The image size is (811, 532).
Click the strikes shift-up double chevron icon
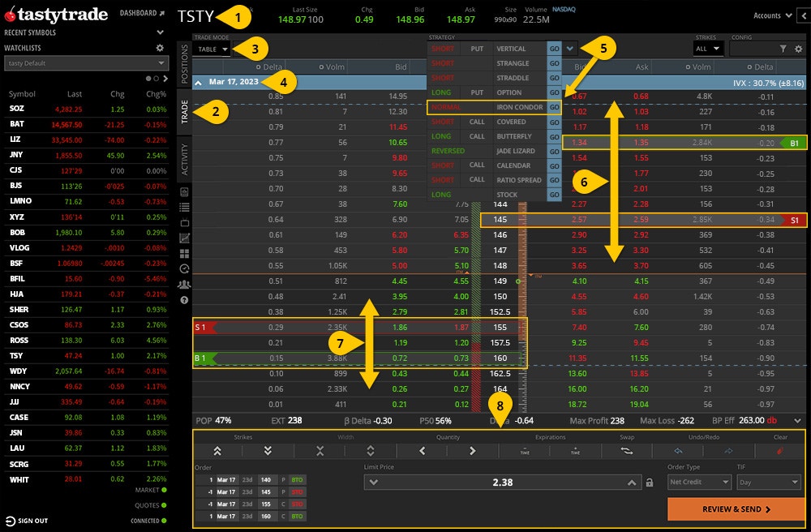point(217,451)
